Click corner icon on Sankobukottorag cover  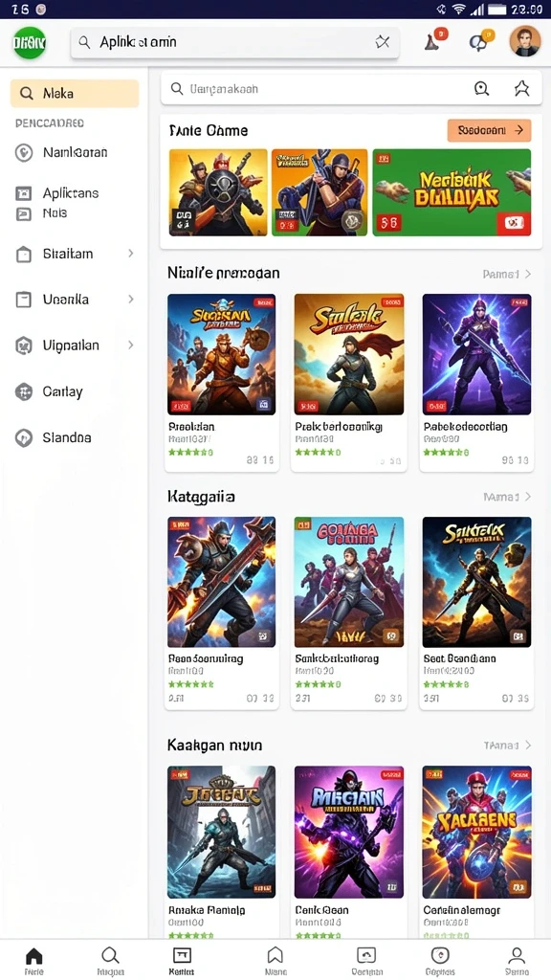pyautogui.click(x=391, y=636)
